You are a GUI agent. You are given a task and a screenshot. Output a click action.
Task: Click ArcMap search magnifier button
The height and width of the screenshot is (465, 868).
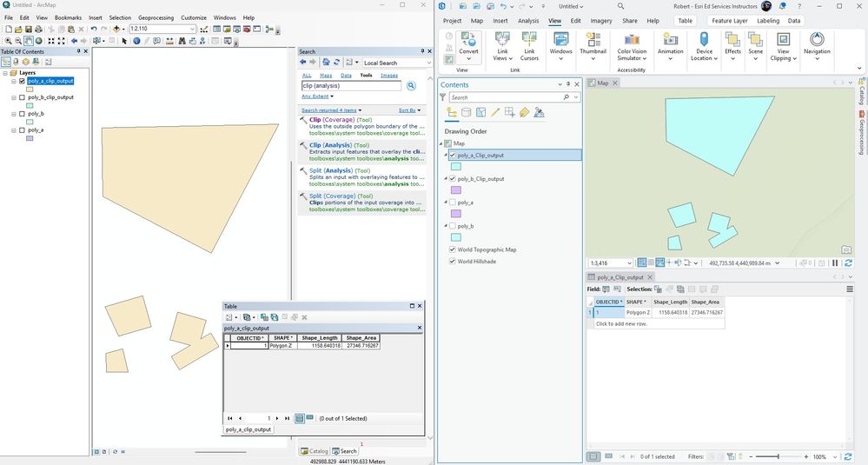(411, 86)
